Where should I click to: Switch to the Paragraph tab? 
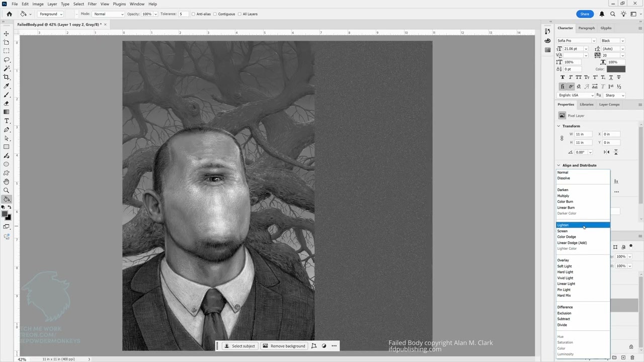[x=587, y=28]
